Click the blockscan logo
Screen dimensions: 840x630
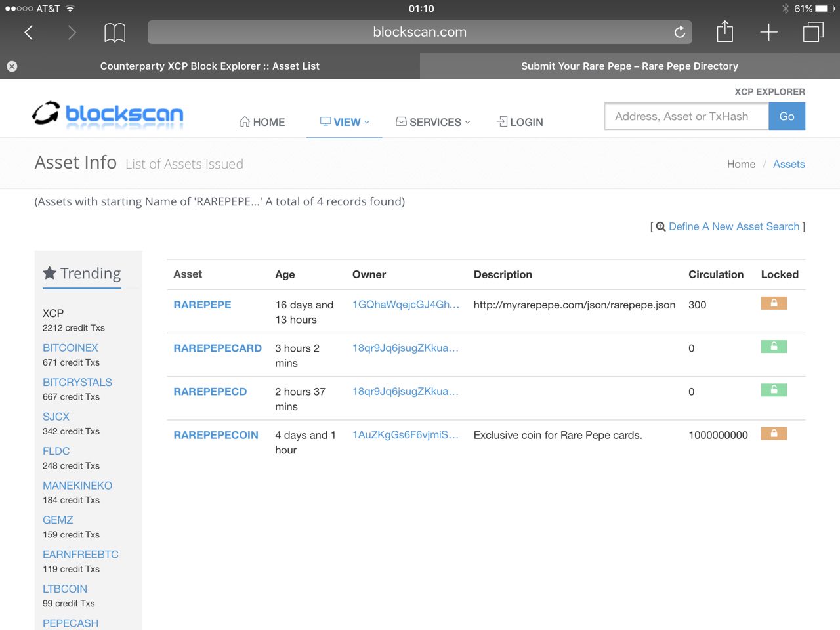coord(108,114)
